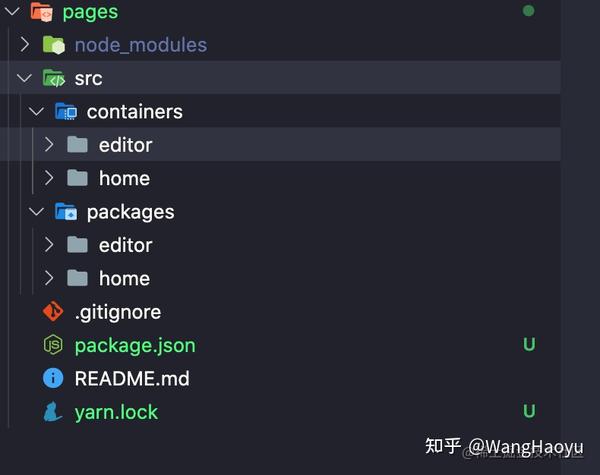
Task: Collapse the packages folder chevron
Action: 37,211
